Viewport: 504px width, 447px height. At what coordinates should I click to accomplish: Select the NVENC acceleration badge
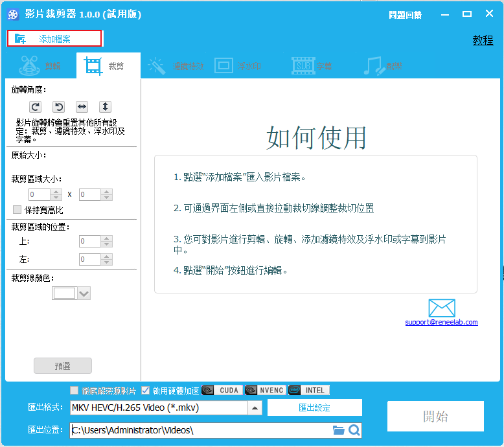pyautogui.click(x=265, y=390)
